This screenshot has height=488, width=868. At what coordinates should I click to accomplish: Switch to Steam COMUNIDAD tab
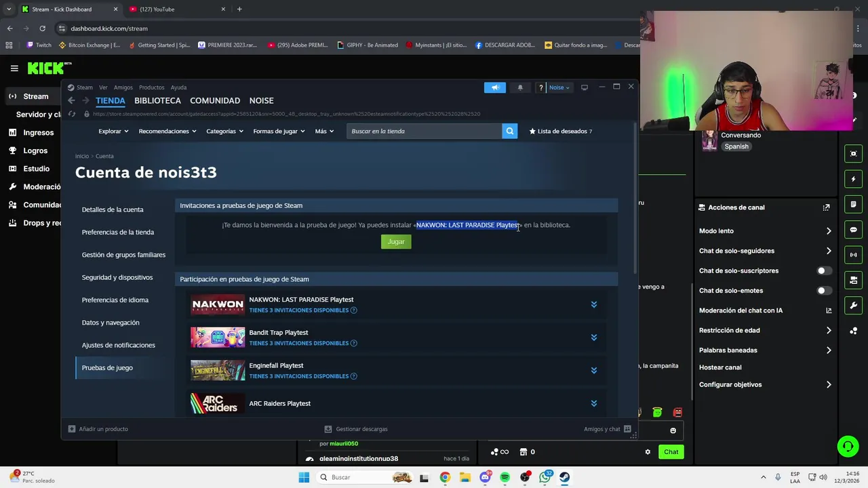(x=215, y=100)
